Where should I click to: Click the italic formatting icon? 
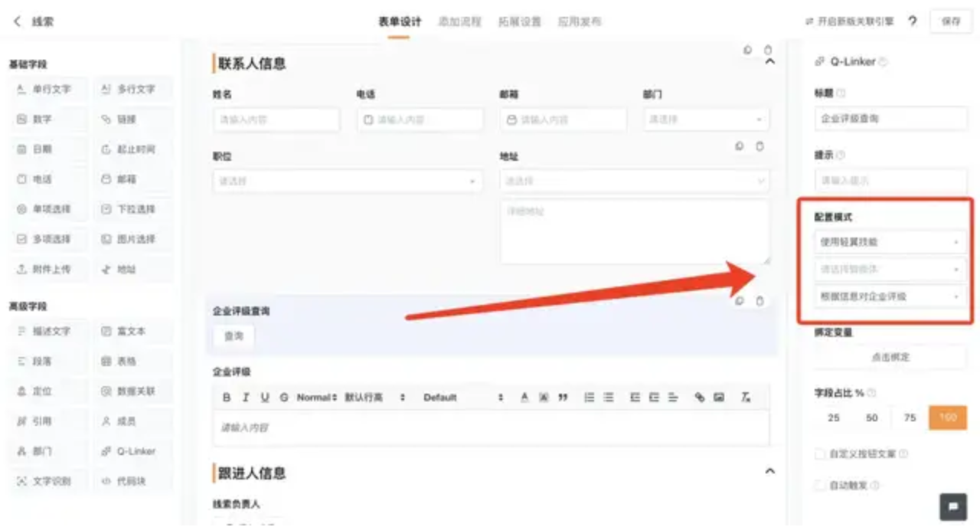click(x=246, y=398)
